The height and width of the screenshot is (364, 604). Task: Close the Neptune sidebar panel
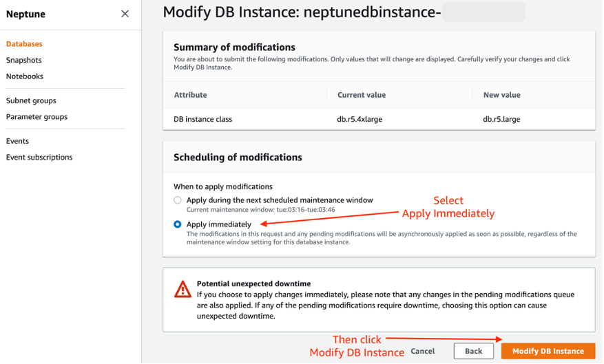(x=125, y=14)
